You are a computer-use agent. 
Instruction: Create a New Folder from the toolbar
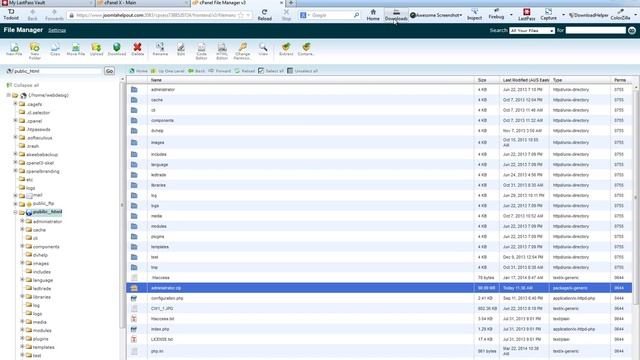(35, 51)
